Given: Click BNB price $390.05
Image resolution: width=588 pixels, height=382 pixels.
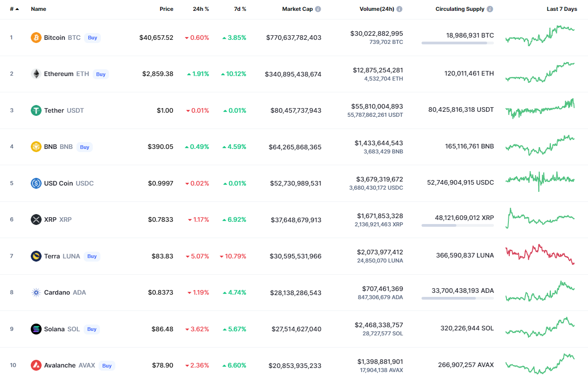Looking at the screenshot, I should pos(161,147).
